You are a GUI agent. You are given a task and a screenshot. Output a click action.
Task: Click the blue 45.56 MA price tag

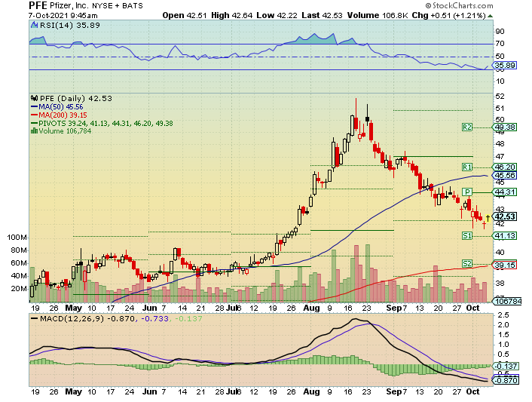point(505,176)
